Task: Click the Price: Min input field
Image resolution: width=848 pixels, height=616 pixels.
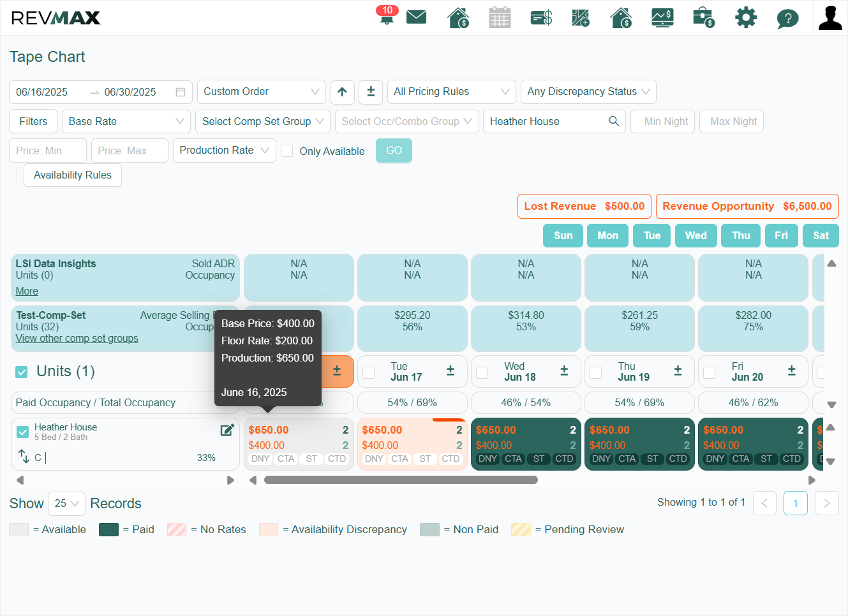Action: (48, 150)
